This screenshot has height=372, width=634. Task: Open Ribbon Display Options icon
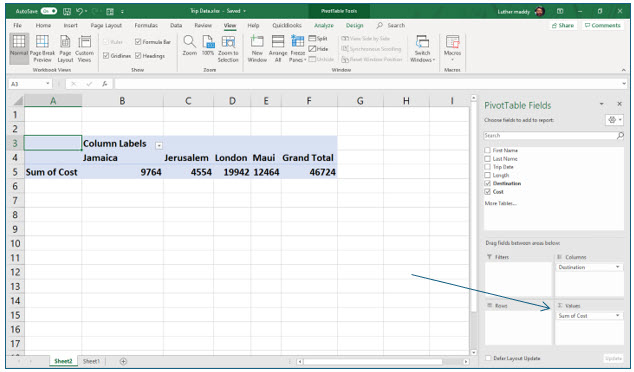tap(560, 11)
